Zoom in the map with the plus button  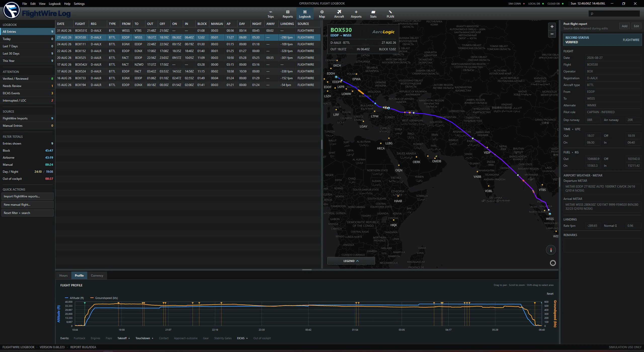552,27
